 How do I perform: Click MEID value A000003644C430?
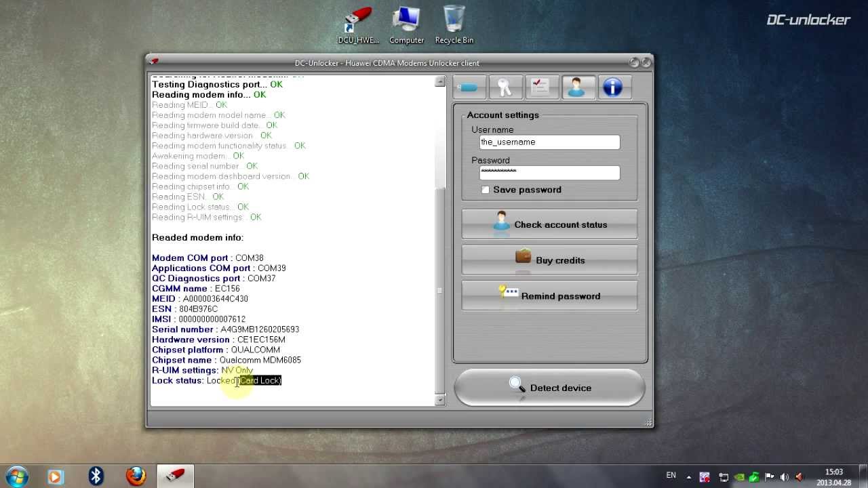(216, 299)
